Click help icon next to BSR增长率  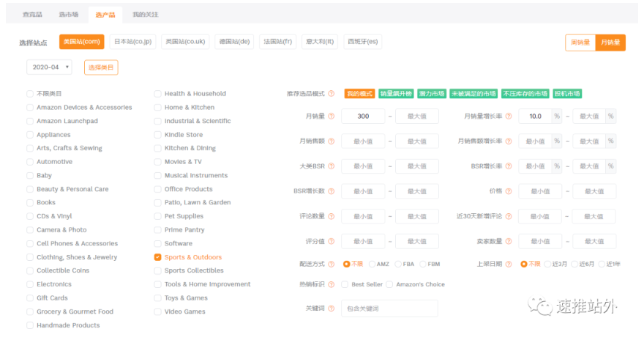coord(509,166)
